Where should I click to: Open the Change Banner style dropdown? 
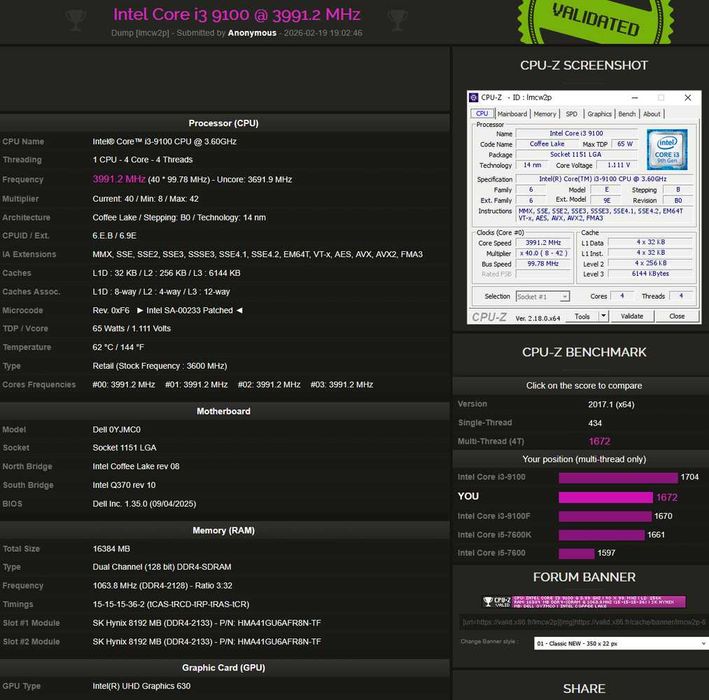[x=620, y=643]
